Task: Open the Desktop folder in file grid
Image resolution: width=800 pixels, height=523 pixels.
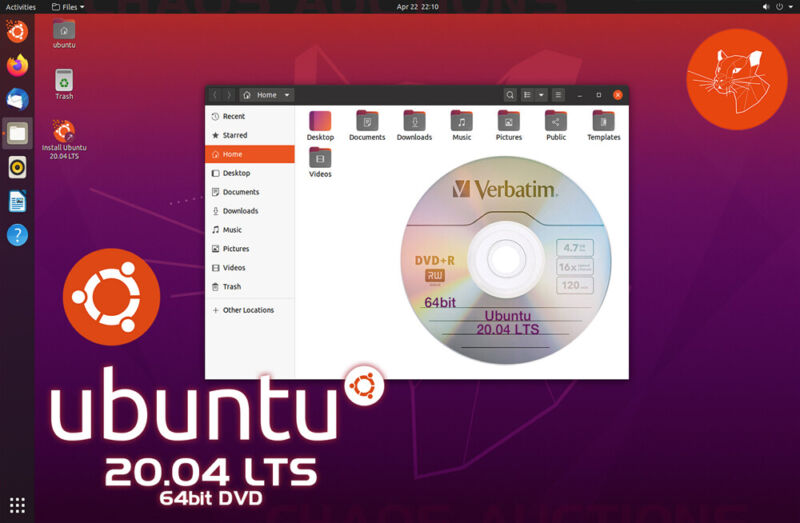Action: click(320, 126)
